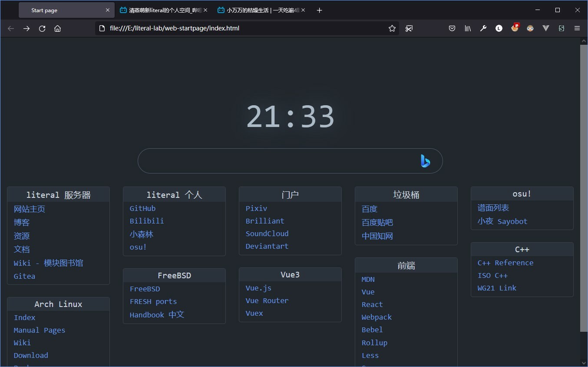This screenshot has height=367, width=588.
Task: Open the green S extension icon
Action: pyautogui.click(x=562, y=28)
